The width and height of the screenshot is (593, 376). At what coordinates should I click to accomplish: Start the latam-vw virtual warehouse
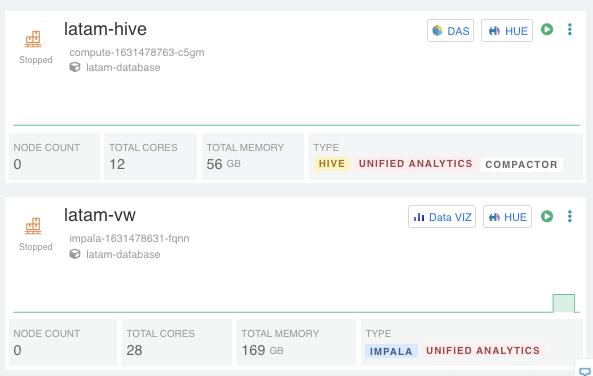point(547,216)
